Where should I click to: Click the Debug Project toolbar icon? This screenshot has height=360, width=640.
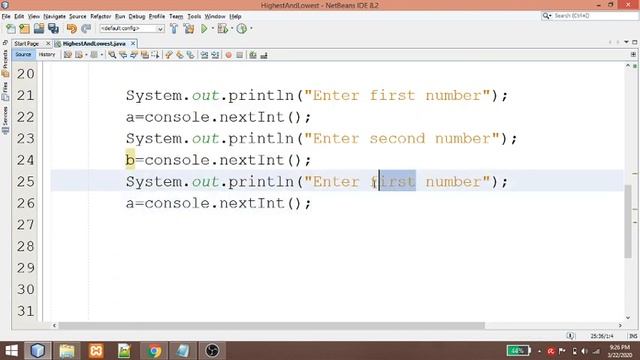coord(222,29)
